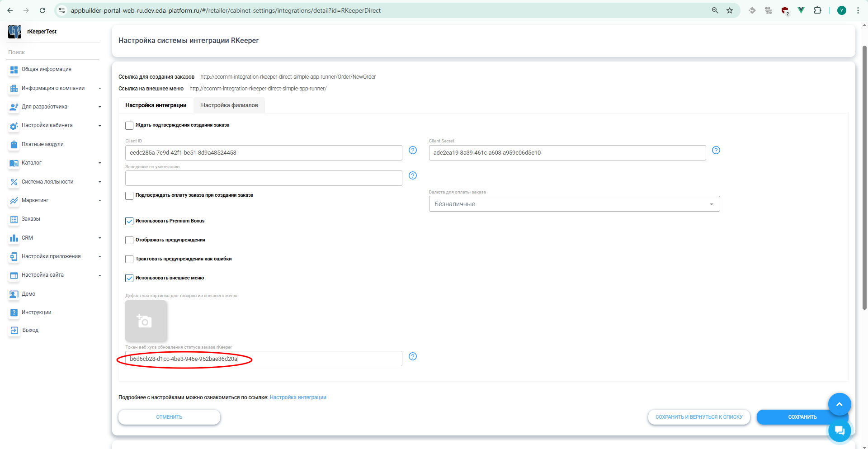Click the scroll-to-top arrow button
This screenshot has width=868, height=449.
click(839, 404)
